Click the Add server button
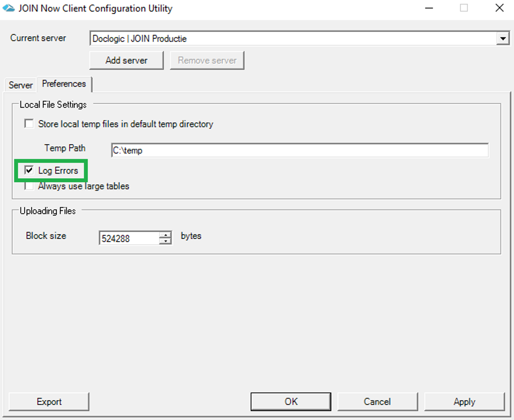 126,60
